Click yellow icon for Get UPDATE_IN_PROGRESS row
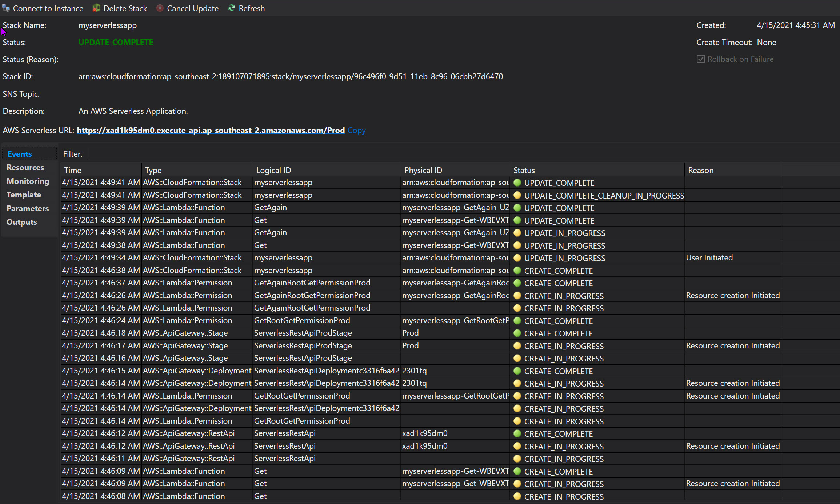This screenshot has width=840, height=504. point(517,245)
